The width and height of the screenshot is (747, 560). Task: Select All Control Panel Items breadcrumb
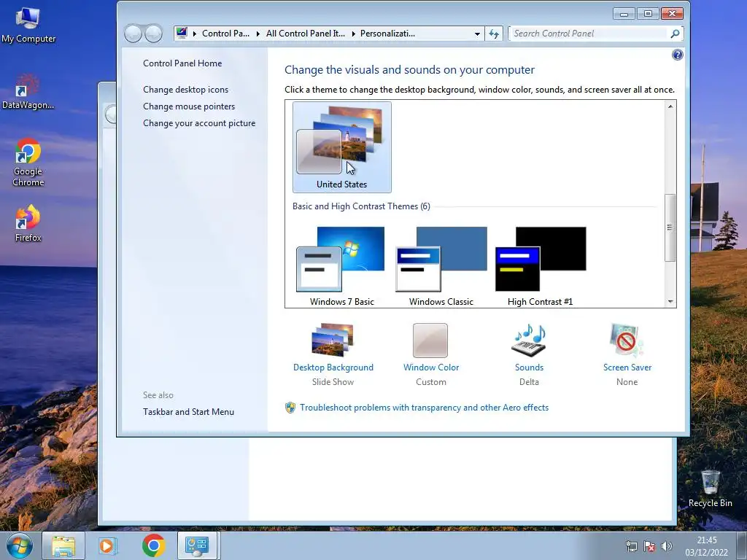point(306,34)
